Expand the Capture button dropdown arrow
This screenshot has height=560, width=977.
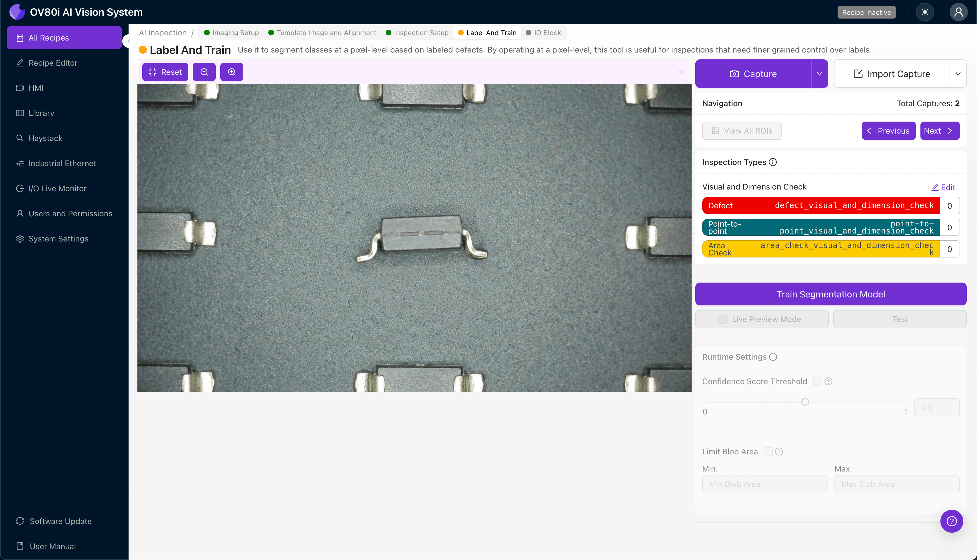tap(819, 74)
